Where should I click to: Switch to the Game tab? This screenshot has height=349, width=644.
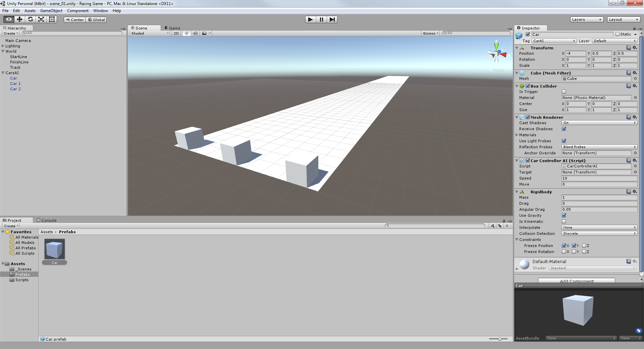[172, 28]
